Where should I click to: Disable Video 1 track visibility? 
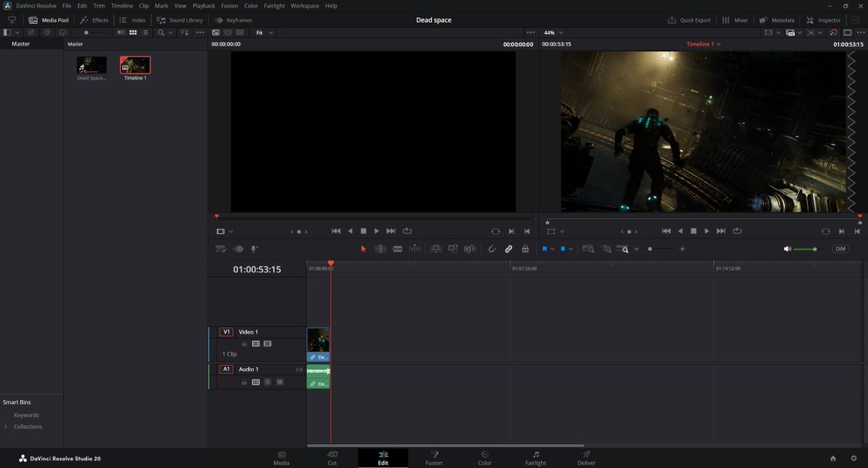(268, 344)
